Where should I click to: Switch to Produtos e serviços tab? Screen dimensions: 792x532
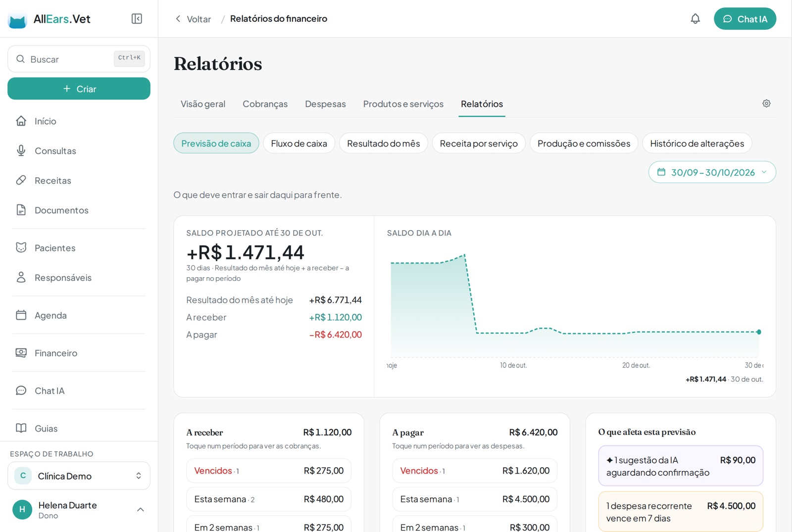pyautogui.click(x=403, y=104)
